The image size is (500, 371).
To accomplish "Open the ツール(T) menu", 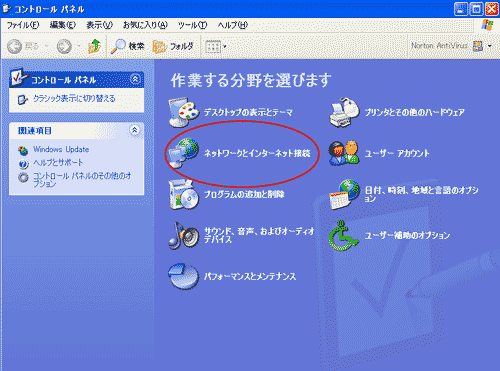I will (x=192, y=25).
